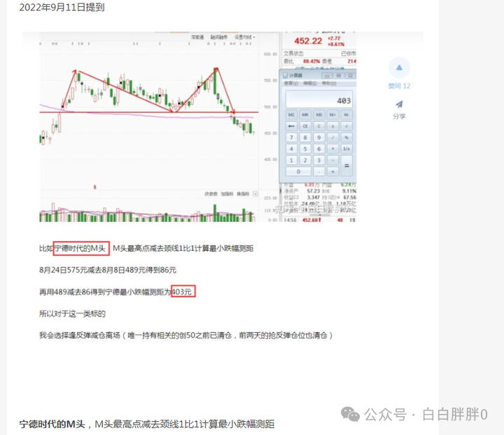This screenshot has height=435, width=504.
Task: Click the calculator display showing 403
Action: point(319,99)
